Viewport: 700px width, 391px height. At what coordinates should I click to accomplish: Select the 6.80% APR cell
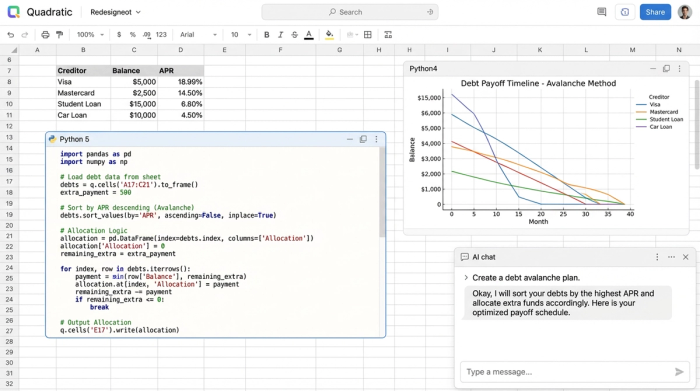[180, 104]
